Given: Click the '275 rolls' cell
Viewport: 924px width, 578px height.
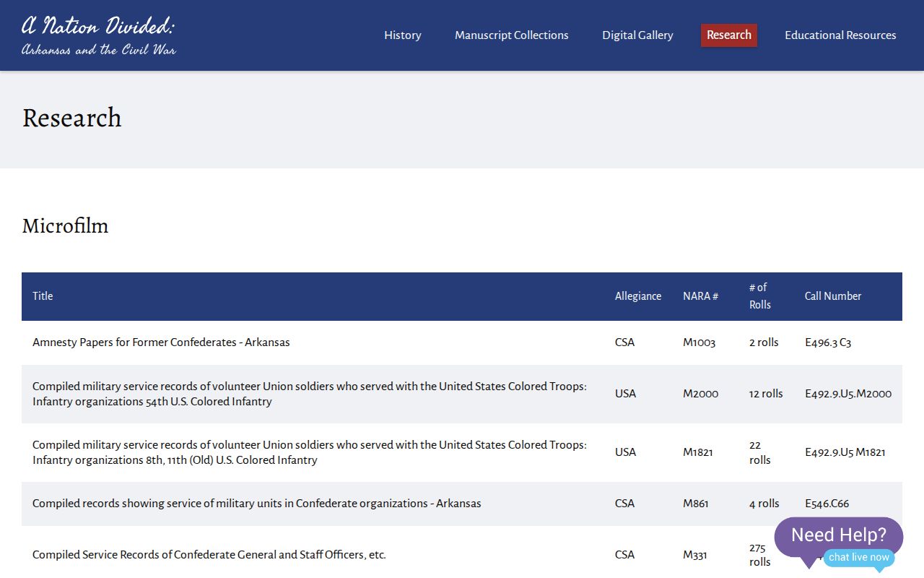Looking at the screenshot, I should point(760,555).
